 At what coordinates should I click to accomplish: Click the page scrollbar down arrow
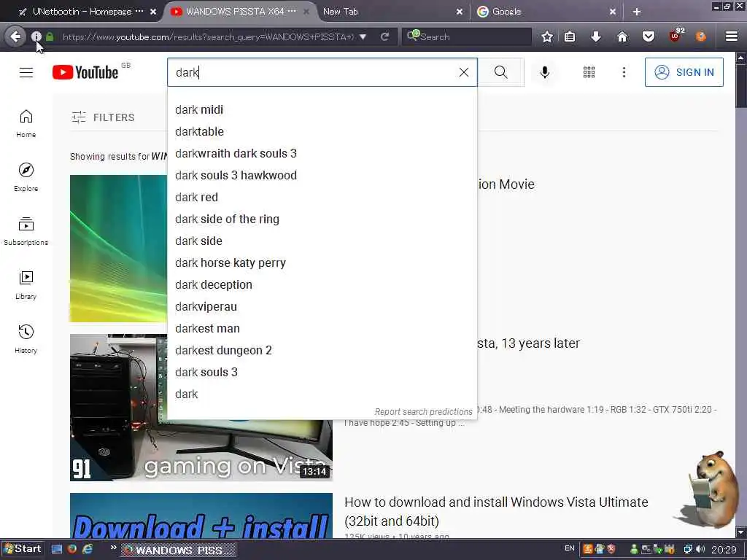740,532
